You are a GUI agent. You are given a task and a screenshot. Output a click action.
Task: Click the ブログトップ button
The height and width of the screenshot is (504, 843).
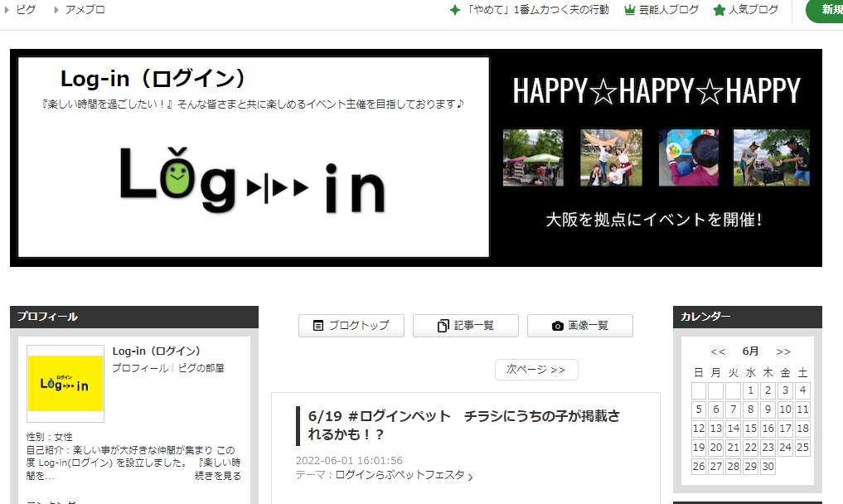point(351,326)
